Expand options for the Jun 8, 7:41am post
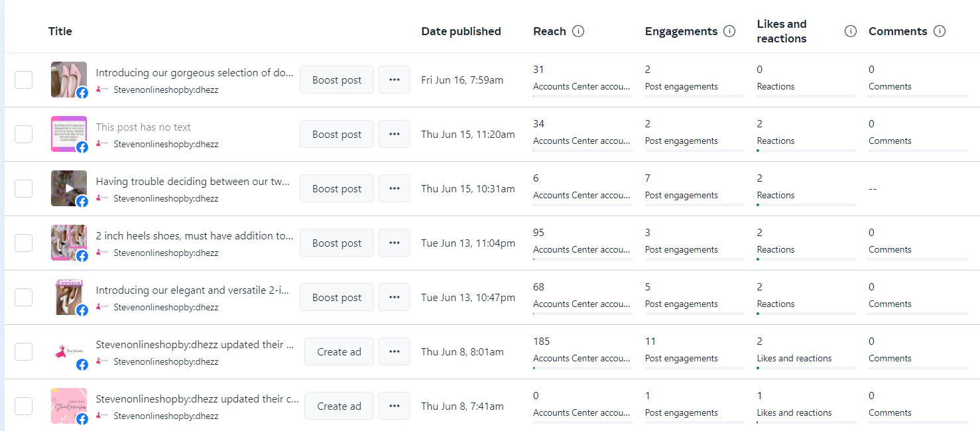This screenshot has width=980, height=431. coord(395,406)
